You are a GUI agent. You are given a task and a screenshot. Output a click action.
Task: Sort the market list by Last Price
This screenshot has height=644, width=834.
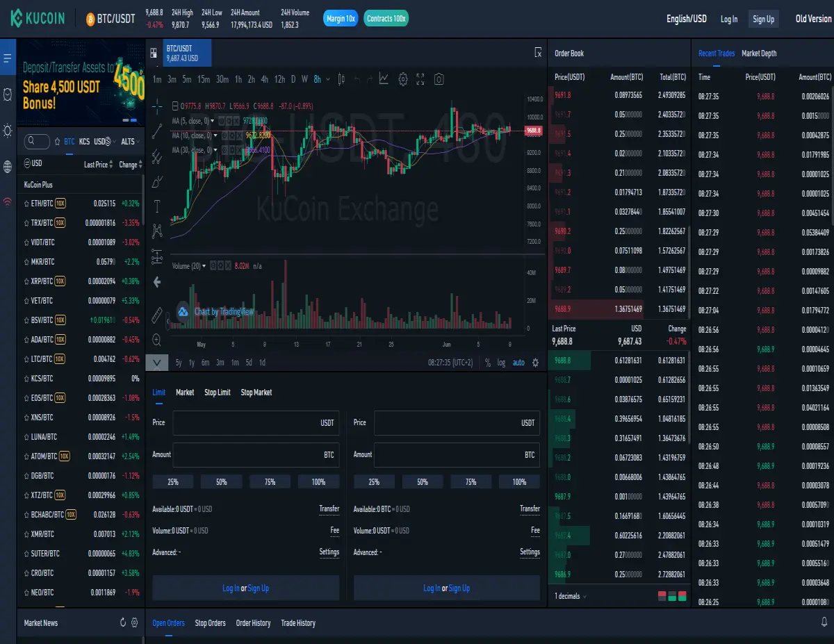click(99, 165)
